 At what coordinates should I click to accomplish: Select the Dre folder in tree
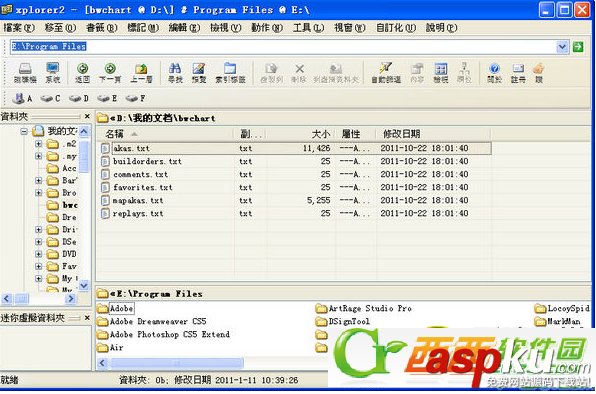[62, 217]
